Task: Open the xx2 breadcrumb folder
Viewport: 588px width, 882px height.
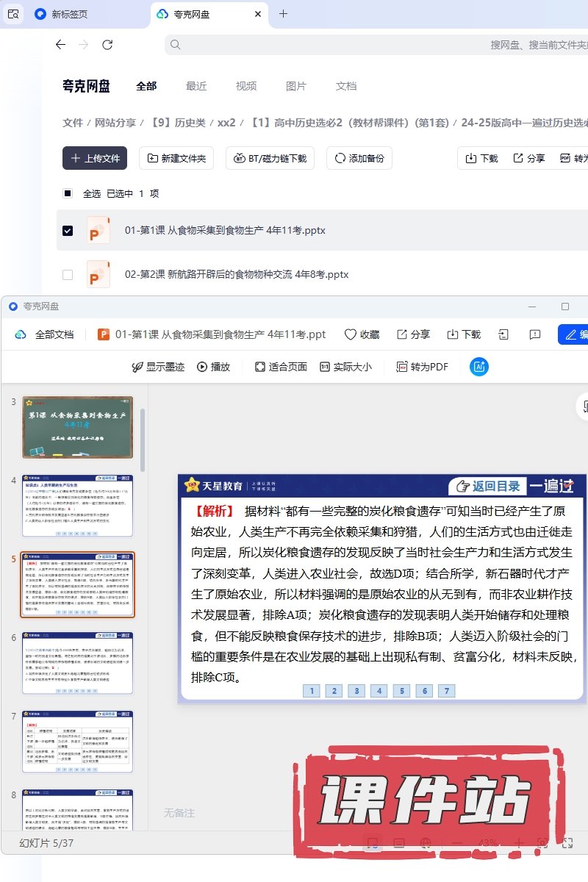Action: tap(226, 123)
